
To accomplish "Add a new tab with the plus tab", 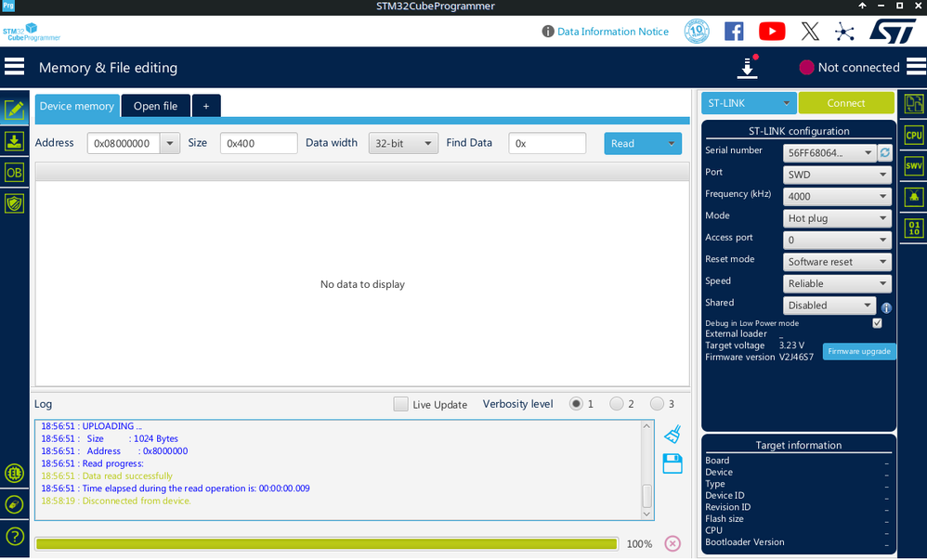I will coord(206,106).
